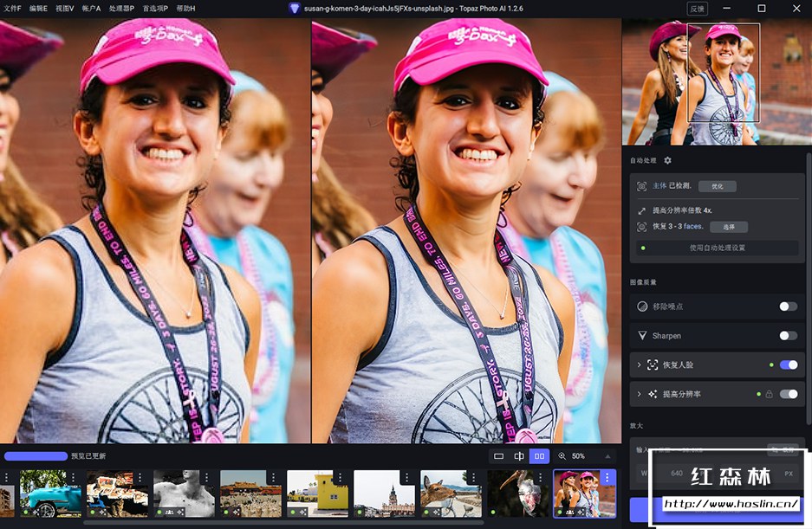Toggle the 提高分辨率 upscale switch
The image size is (812, 529).
pyautogui.click(x=789, y=395)
